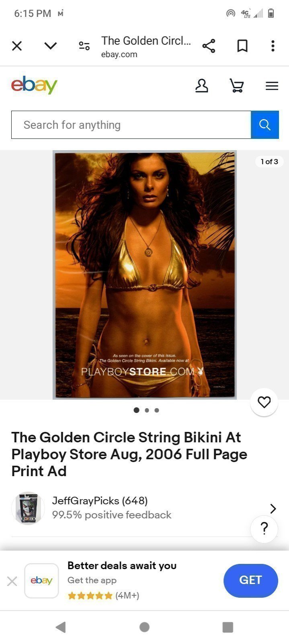Add item to watchlist heart
The image size is (289, 644).
(264, 402)
